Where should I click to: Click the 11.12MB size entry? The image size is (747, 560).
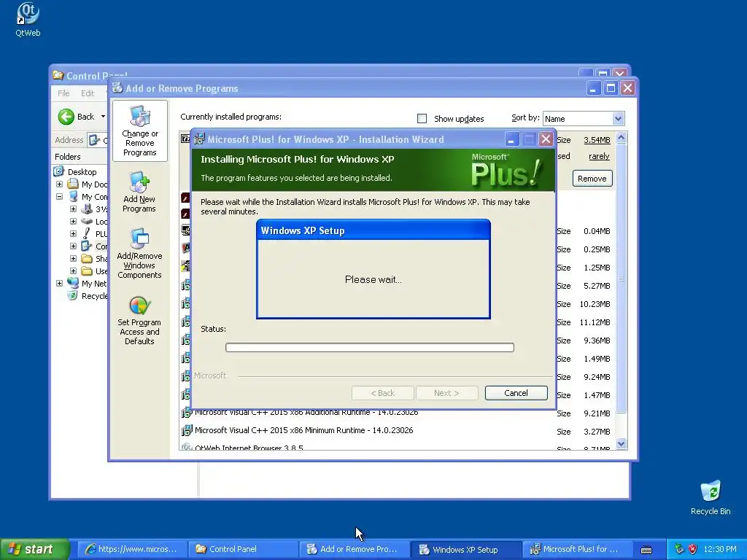[x=595, y=322]
